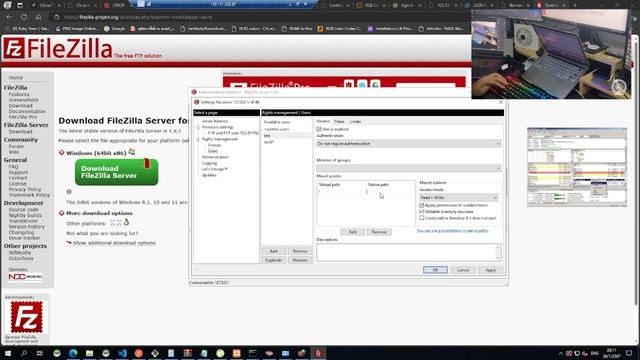The height and width of the screenshot is (360, 640).
Task: Click Apply in settings dialog
Action: tap(490, 270)
